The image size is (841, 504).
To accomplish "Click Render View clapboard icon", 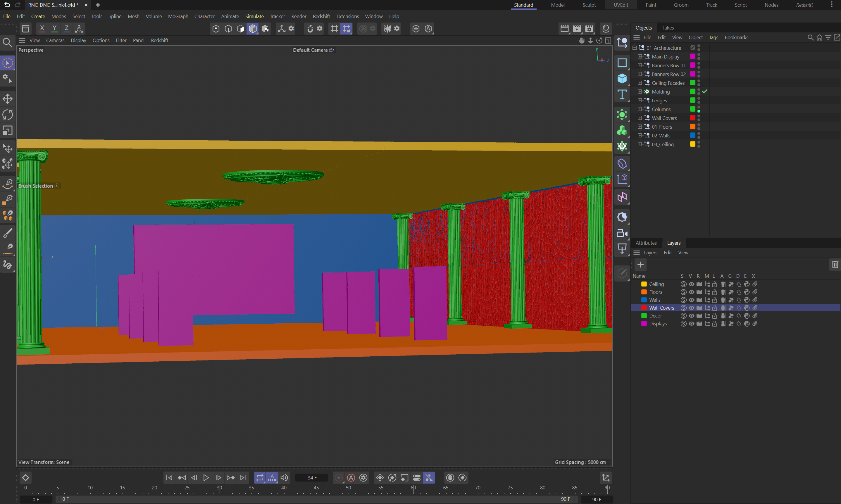I will tap(564, 29).
